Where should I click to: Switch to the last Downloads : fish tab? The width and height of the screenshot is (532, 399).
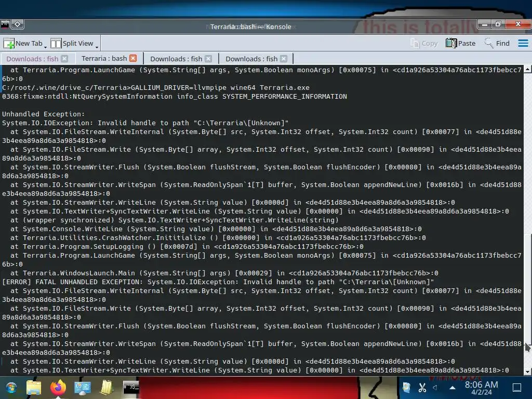pos(251,59)
